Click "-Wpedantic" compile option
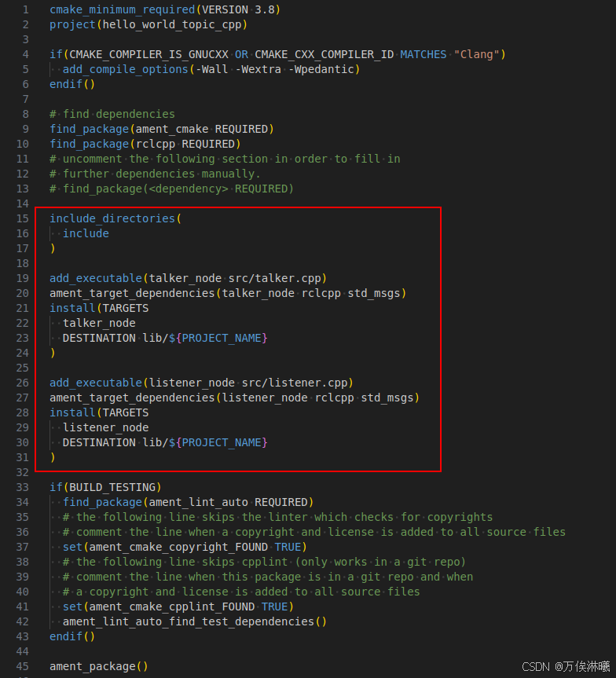The image size is (616, 678). [x=321, y=69]
